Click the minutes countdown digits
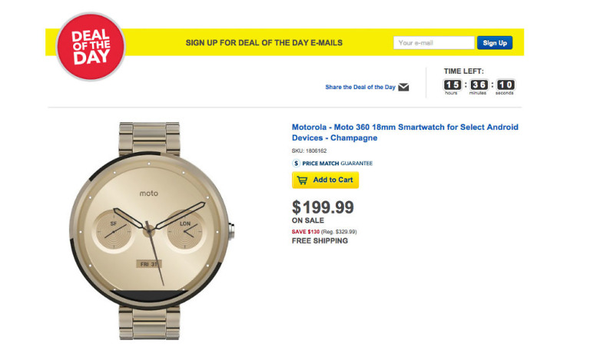 tap(479, 85)
